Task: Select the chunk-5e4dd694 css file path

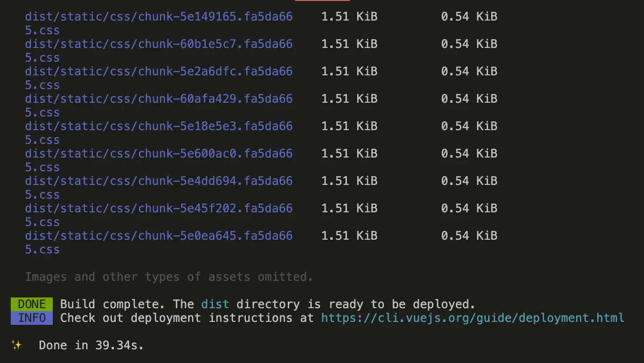Action: coord(159,181)
